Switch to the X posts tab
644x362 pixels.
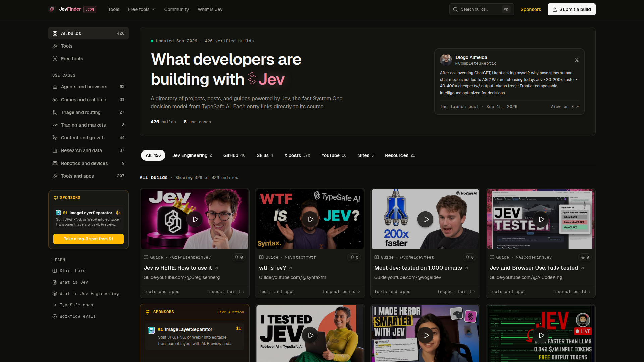pos(297,155)
